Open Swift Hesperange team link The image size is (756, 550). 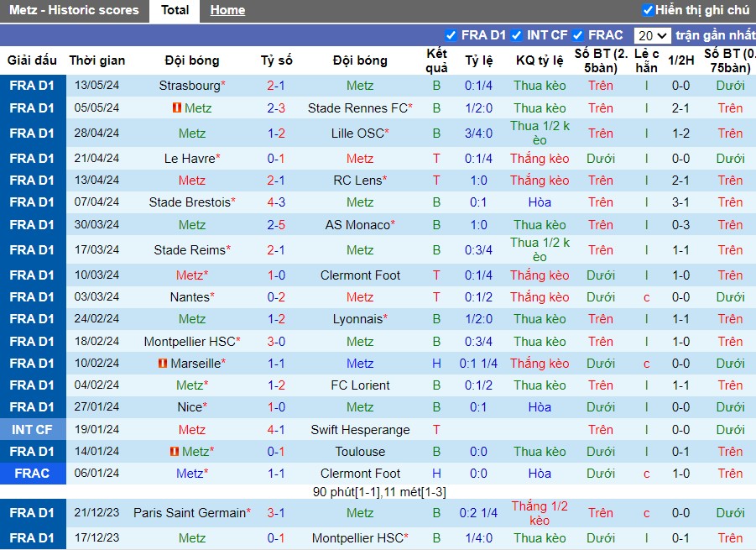360,429
